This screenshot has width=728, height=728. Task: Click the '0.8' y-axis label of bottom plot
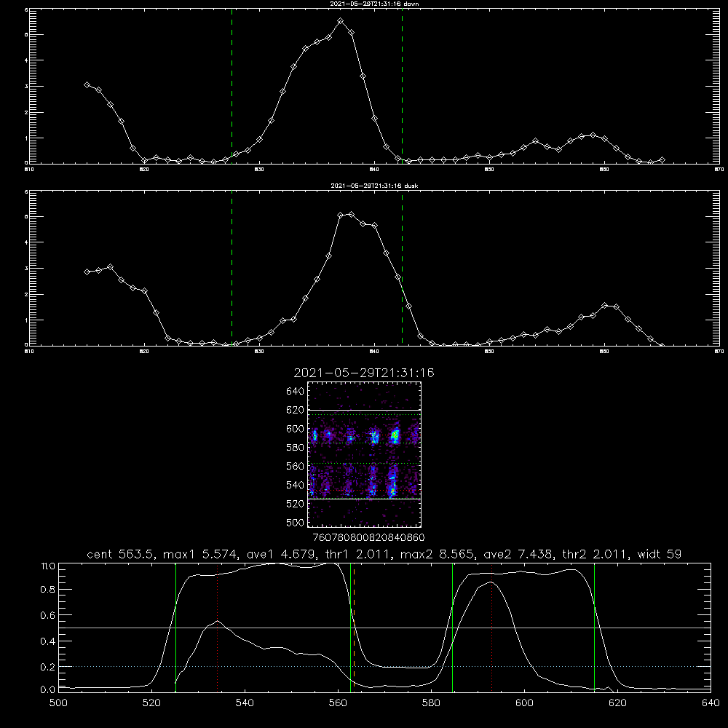[x=48, y=590]
